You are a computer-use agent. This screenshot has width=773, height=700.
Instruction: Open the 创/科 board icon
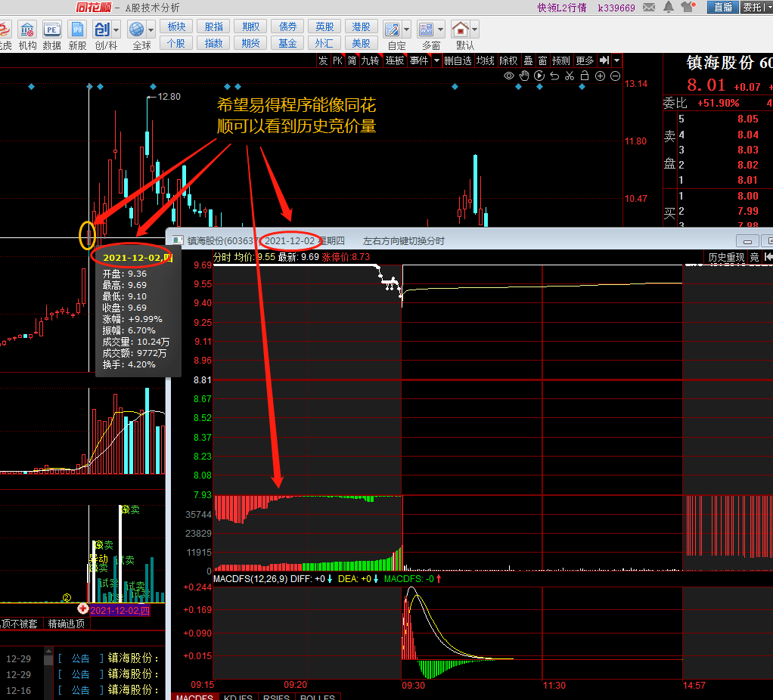click(x=102, y=30)
